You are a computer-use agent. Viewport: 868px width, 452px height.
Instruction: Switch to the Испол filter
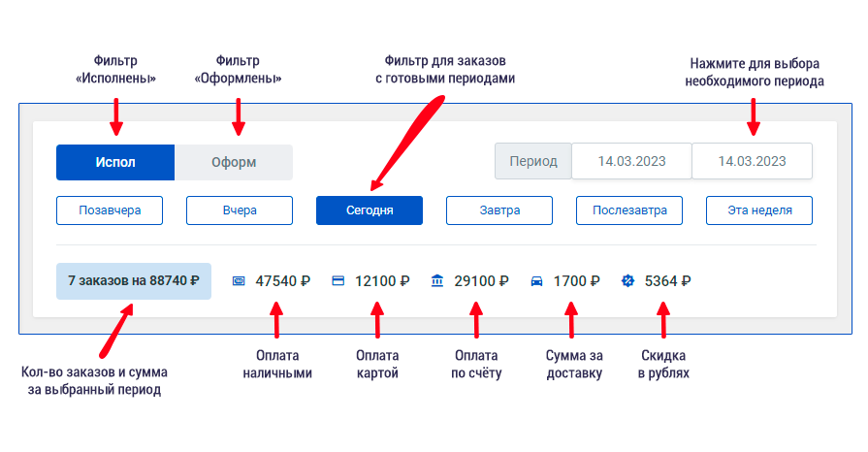(x=115, y=162)
